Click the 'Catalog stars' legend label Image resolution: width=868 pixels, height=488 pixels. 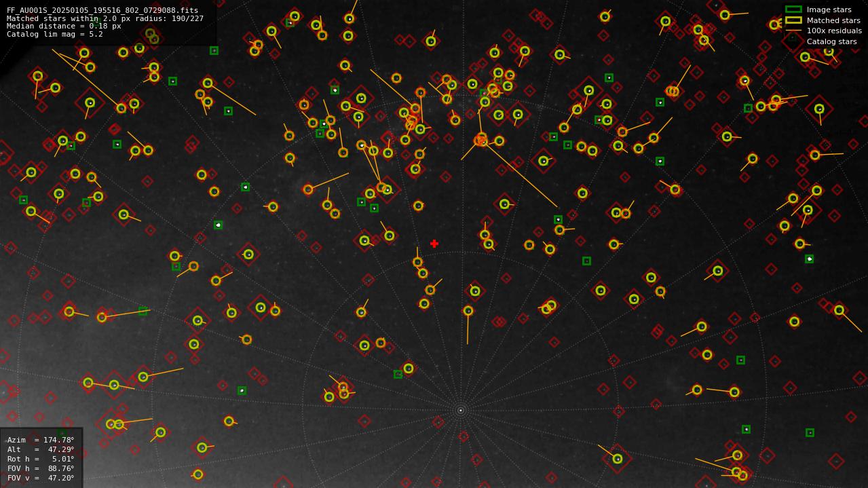coord(831,41)
